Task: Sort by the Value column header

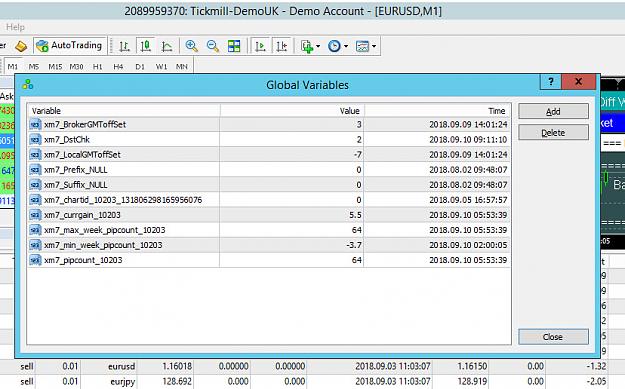Action: [292, 111]
